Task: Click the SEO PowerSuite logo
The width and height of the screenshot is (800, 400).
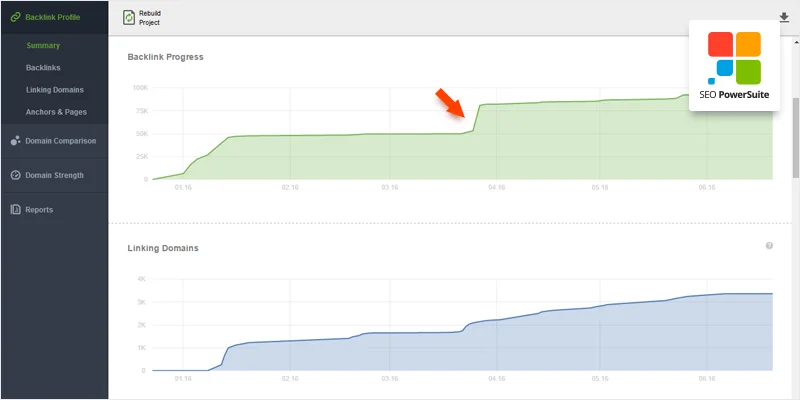Action: [x=734, y=64]
